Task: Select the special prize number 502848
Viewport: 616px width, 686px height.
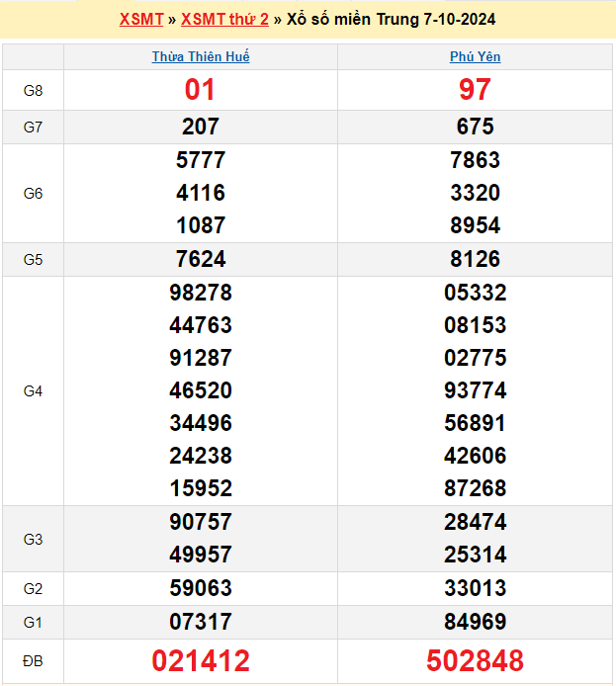Action: 475,660
